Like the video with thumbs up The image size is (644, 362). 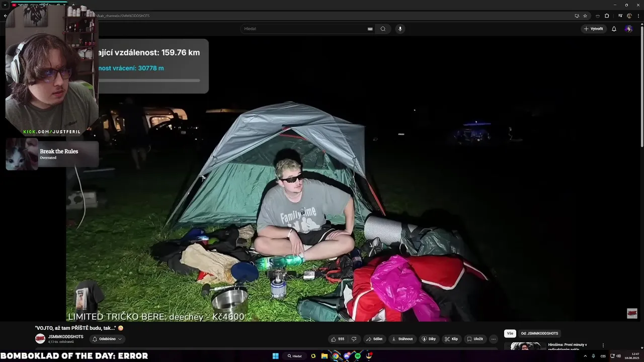pyautogui.click(x=338, y=339)
